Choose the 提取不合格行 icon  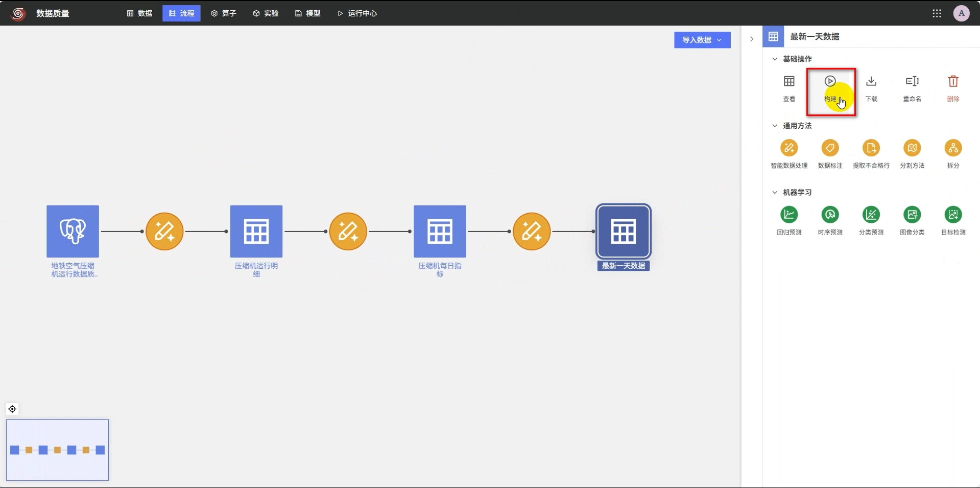point(871,148)
